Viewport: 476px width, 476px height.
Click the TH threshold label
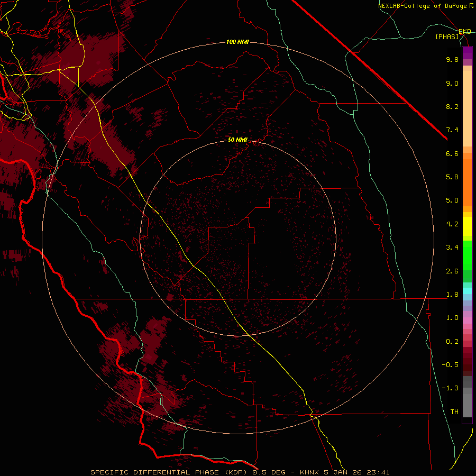tap(454, 412)
